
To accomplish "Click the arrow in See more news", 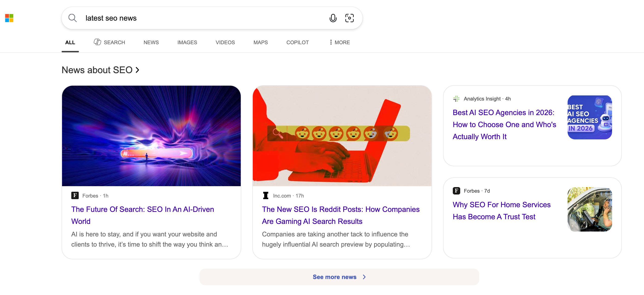I will coord(364,277).
